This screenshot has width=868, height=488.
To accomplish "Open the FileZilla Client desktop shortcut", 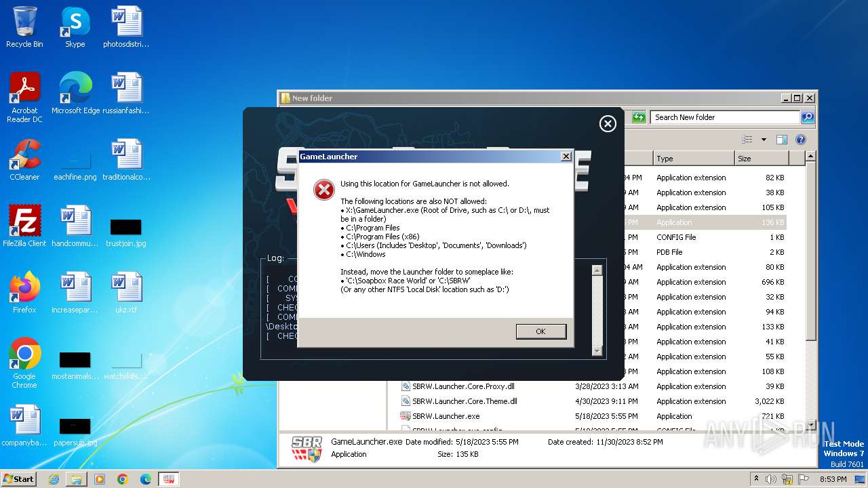I will coord(24,226).
